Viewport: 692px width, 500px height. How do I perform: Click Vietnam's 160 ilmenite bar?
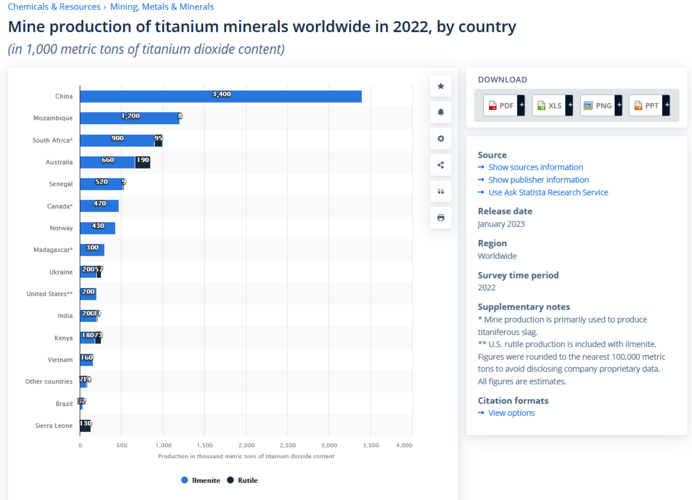click(x=86, y=360)
